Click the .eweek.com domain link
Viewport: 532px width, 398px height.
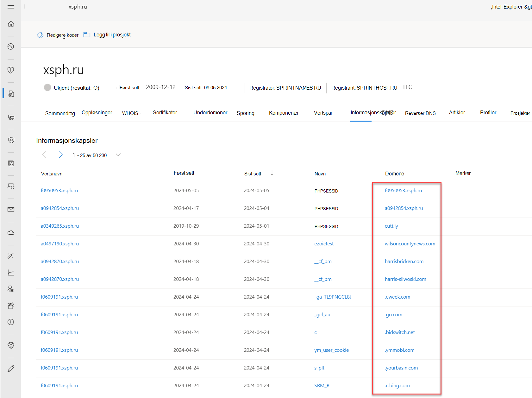coord(397,297)
